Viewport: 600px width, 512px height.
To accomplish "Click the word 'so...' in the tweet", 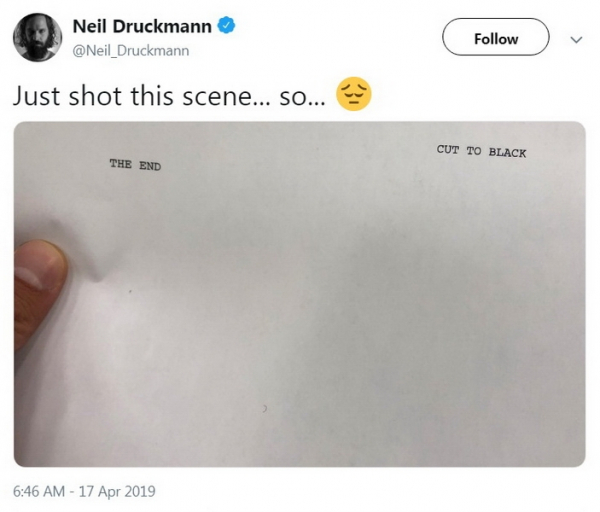I will [x=302, y=98].
